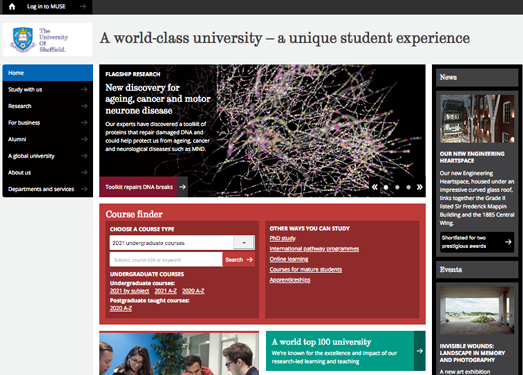
Task: Open Invisible Wounds Landscape in Memory headline
Action: [x=472, y=353]
